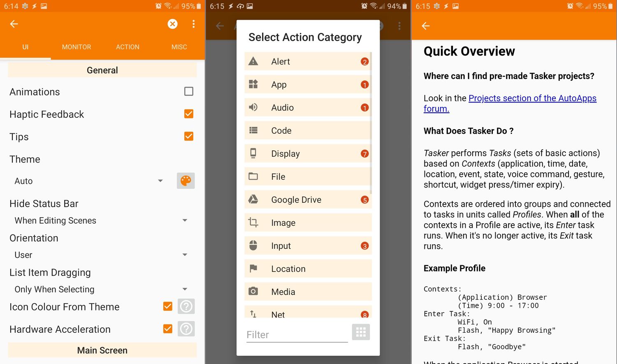617x364 pixels.
Task: Choose the Alert action category
Action: (x=308, y=61)
